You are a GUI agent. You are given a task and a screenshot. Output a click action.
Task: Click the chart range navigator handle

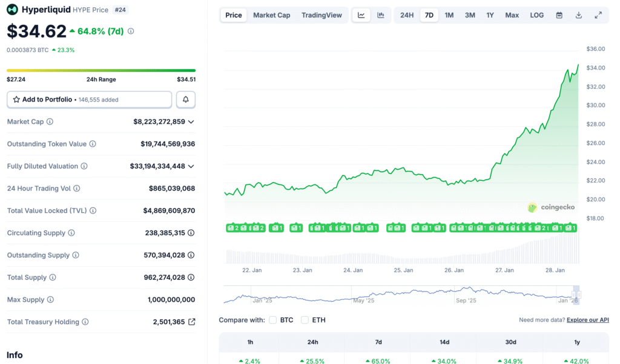click(576, 296)
